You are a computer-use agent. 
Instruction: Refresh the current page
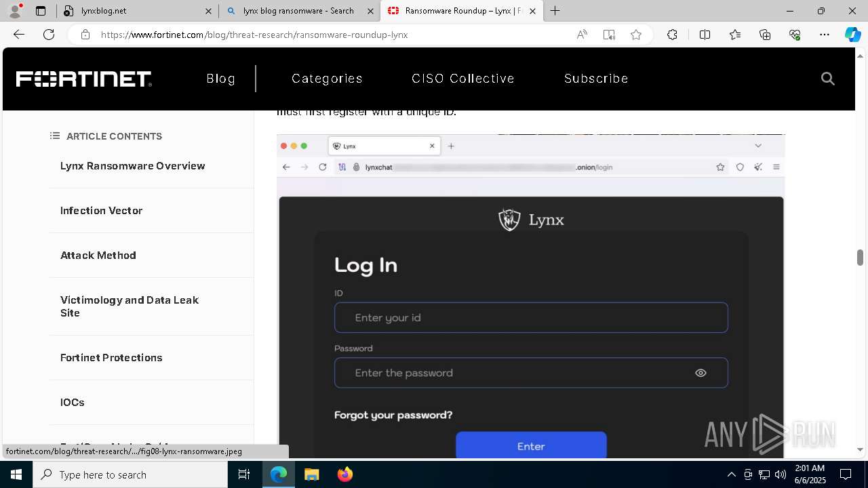pos(49,35)
